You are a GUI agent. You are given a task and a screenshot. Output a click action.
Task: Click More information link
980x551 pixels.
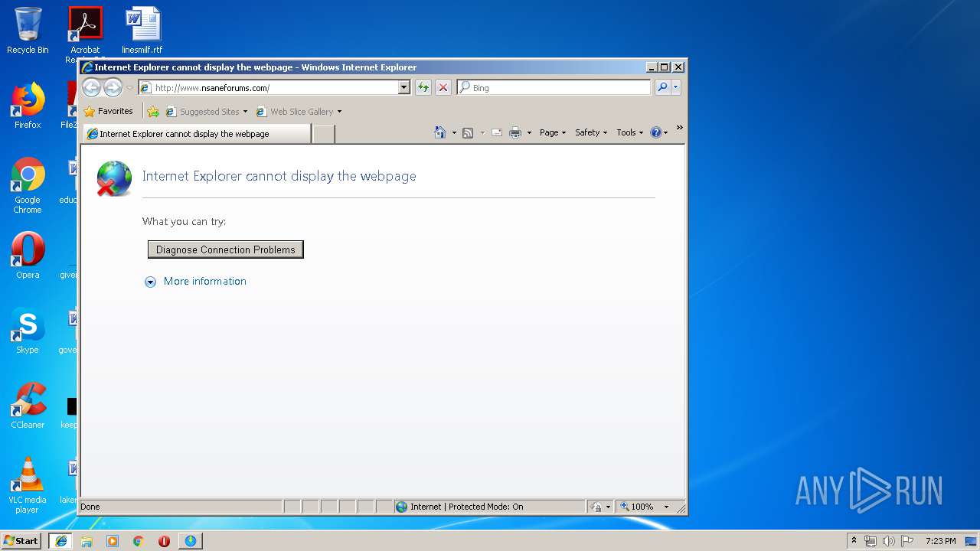205,282
